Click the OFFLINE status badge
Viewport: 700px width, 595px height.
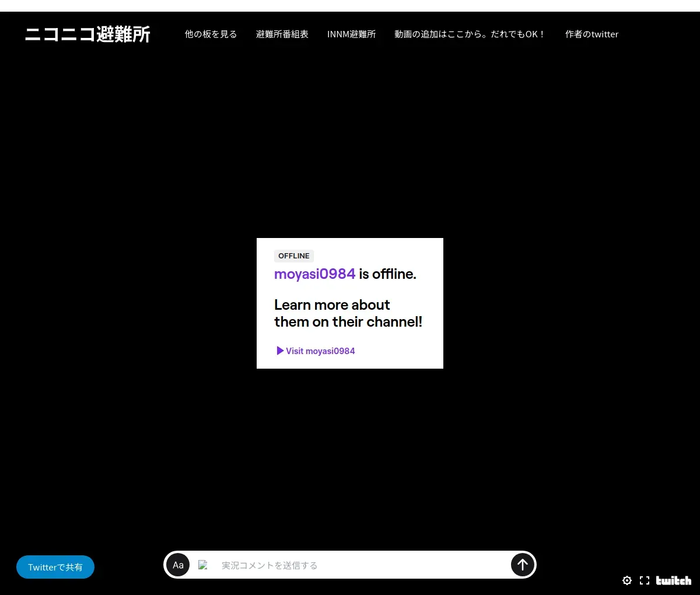(x=294, y=256)
